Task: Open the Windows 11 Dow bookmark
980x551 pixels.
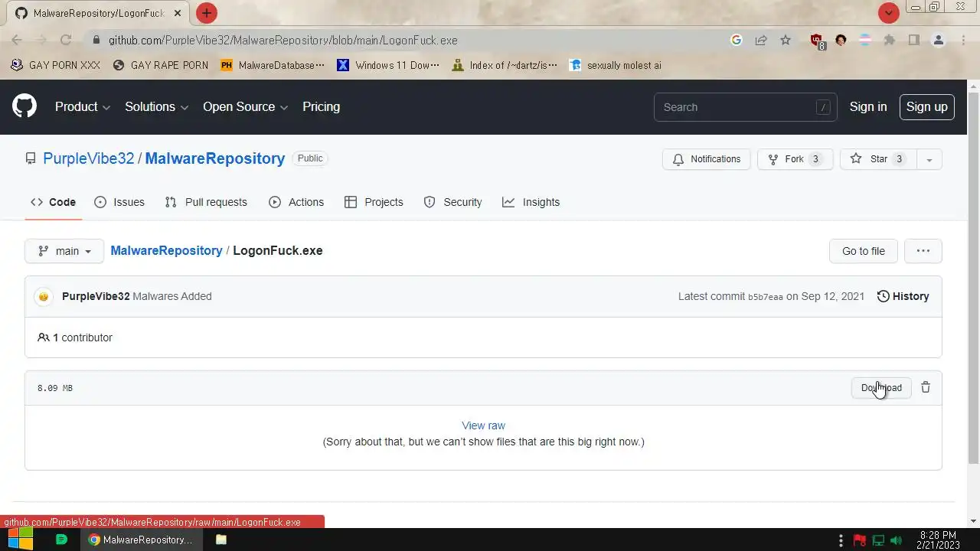Action: pos(388,65)
